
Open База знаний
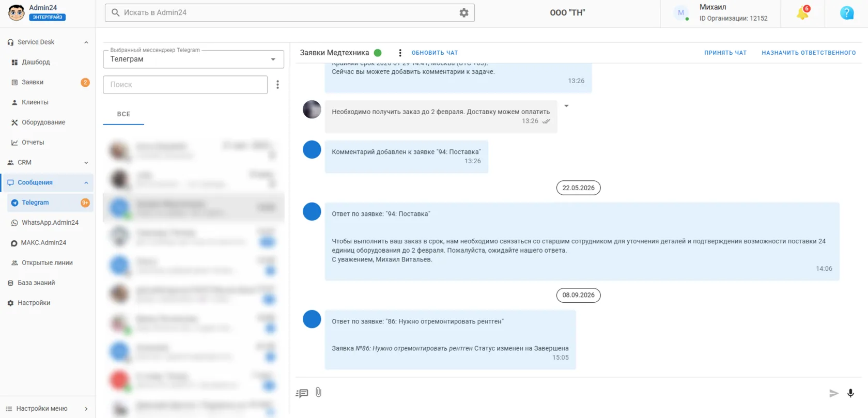pyautogui.click(x=48, y=283)
